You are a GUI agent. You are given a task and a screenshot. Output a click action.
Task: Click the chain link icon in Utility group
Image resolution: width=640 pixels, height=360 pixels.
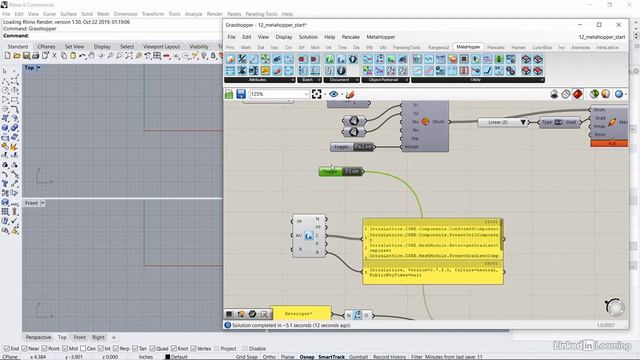coord(510,71)
